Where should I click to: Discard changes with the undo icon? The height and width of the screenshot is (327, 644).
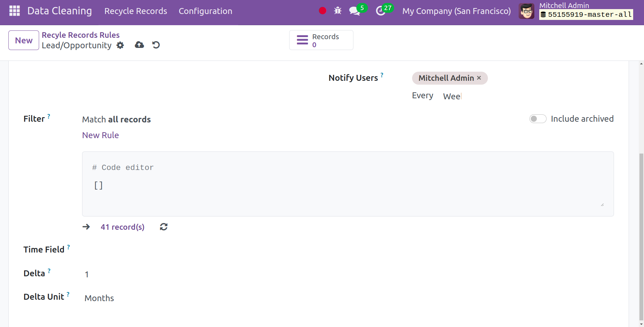(x=156, y=45)
